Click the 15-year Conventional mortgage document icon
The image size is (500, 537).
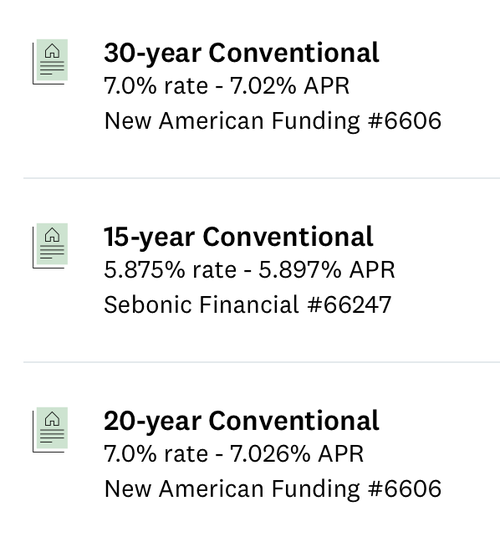50,246
